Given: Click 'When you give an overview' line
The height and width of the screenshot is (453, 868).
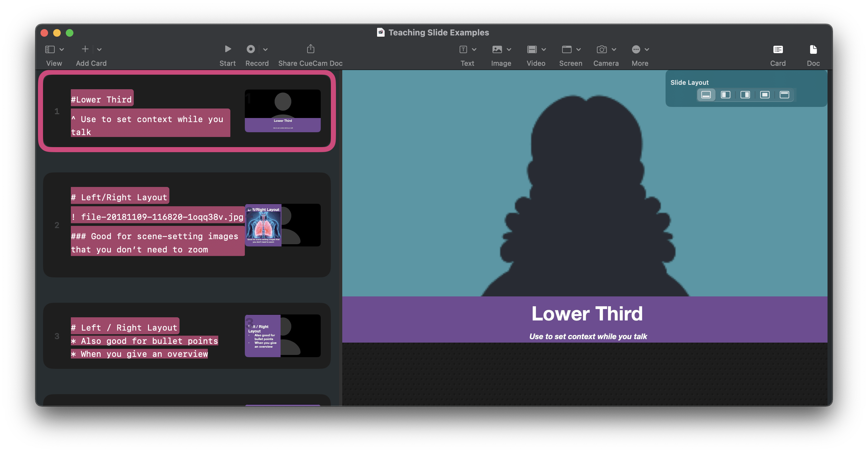Looking at the screenshot, I should click(x=139, y=354).
